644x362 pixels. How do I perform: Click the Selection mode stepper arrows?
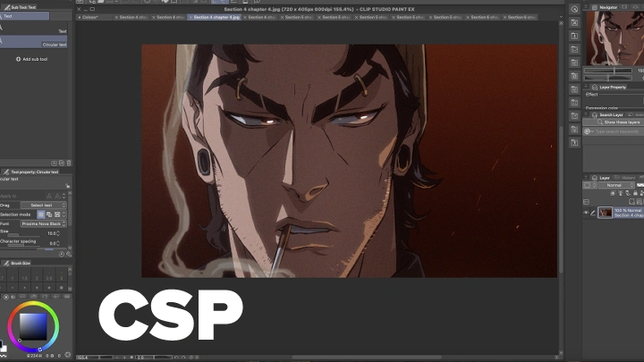[x=64, y=215]
